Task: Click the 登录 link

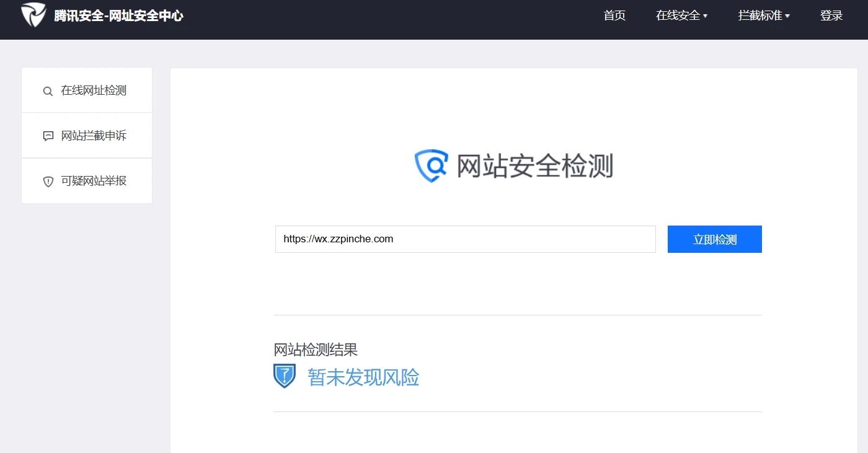Action: pos(831,15)
